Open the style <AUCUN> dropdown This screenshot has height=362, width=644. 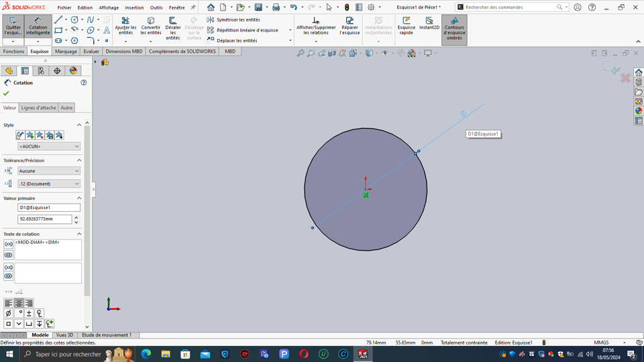pos(49,146)
